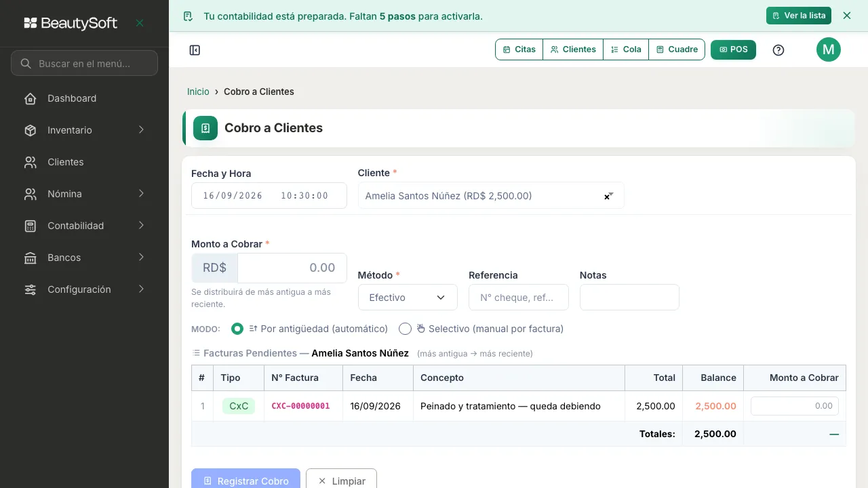Click the Bancos building icon
Viewport: 868px width, 488px height.
click(31, 258)
